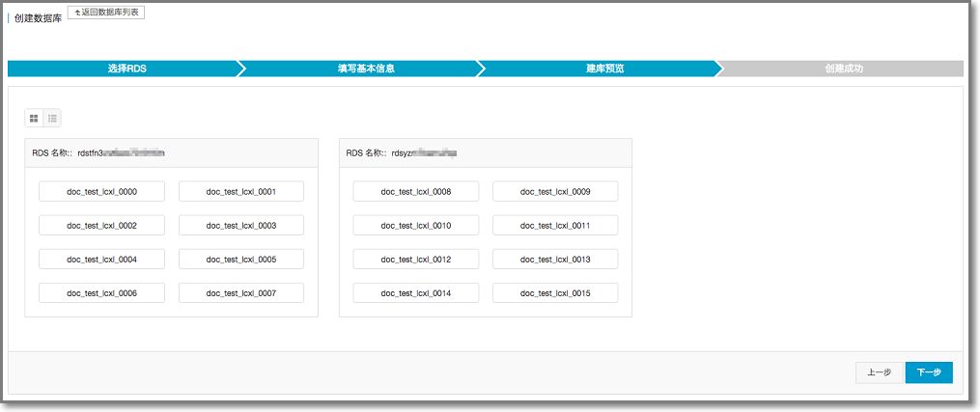Go back with 上一步 button
980x412 pixels.
click(x=879, y=372)
